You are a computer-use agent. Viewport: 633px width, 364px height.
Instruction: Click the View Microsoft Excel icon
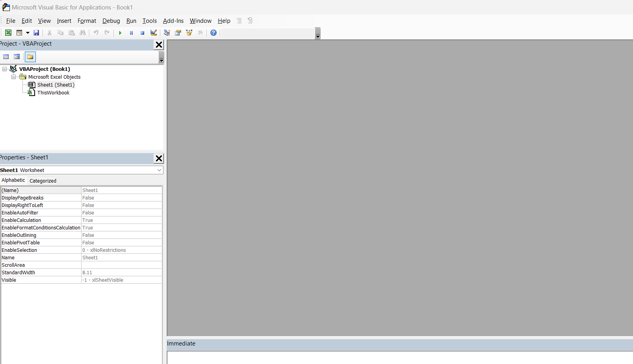[x=8, y=33]
